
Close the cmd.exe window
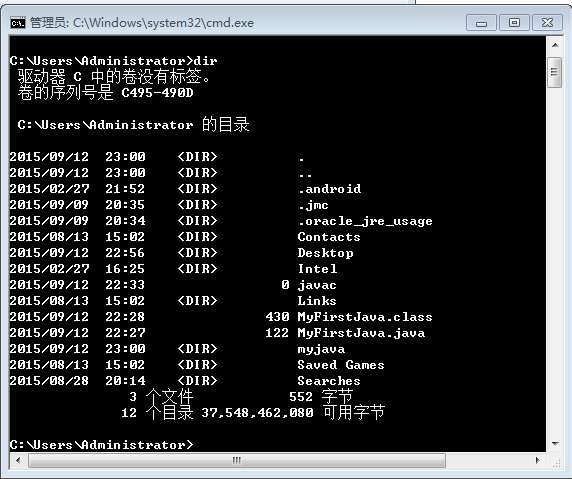tap(547, 23)
